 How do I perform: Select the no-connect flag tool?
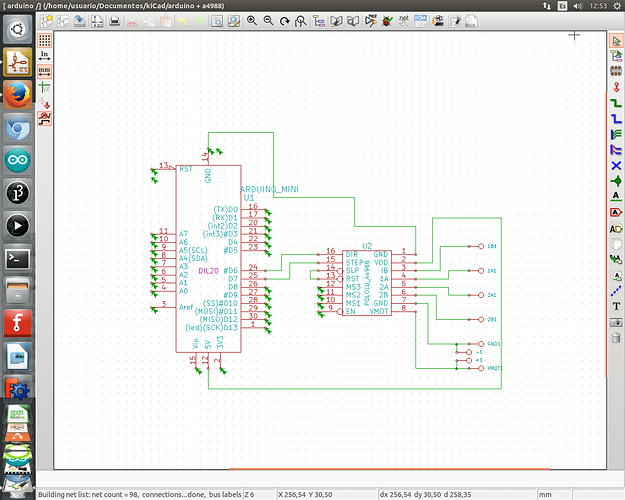pos(616,165)
